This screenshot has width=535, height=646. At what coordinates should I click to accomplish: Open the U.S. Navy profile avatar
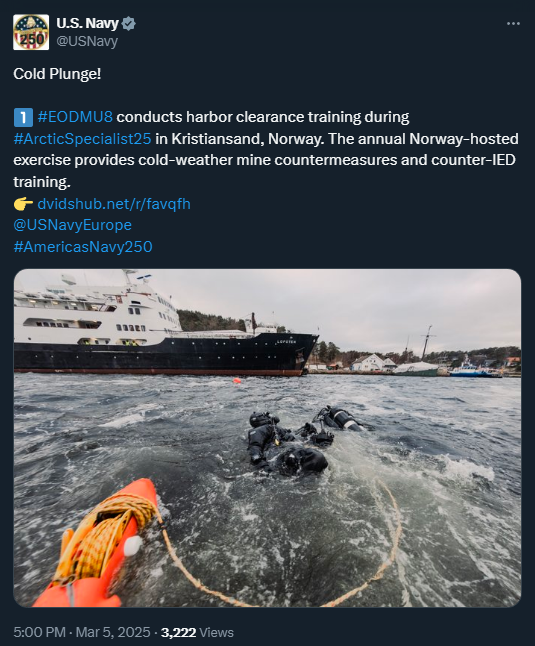pos(31,32)
